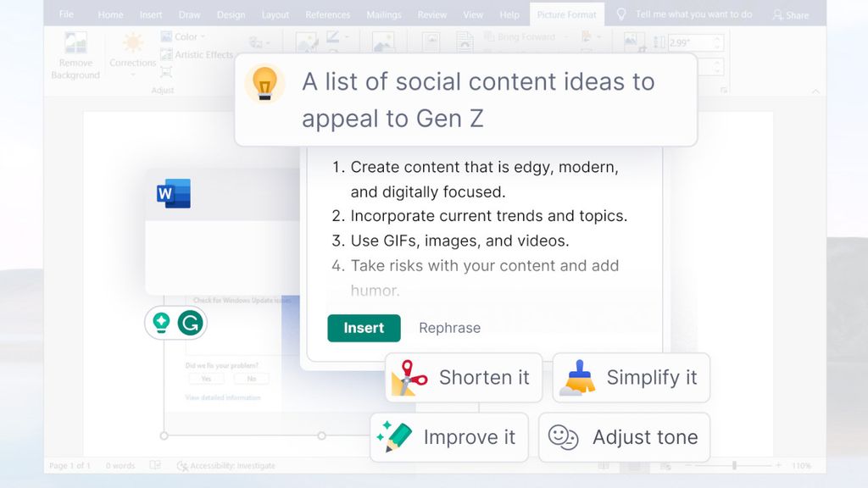Click the lightbulb idea icon

[265, 84]
